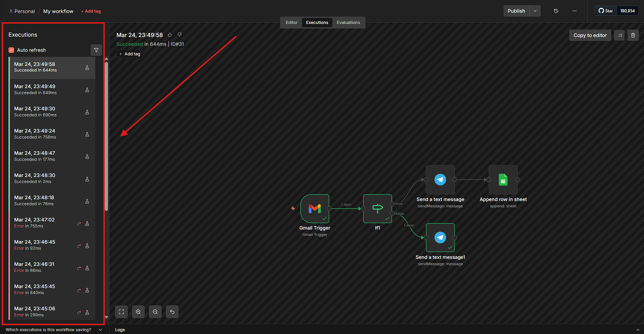
Task: Open the Evaluations tab
Action: click(x=348, y=23)
